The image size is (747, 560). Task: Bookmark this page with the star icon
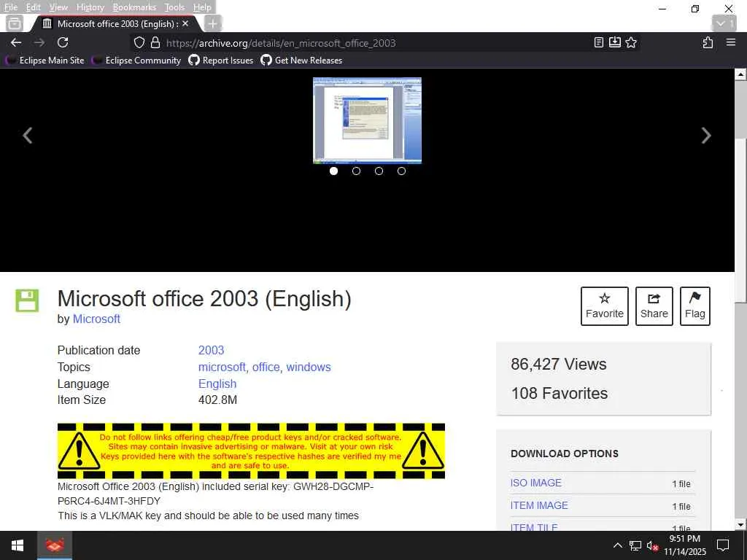click(x=631, y=42)
